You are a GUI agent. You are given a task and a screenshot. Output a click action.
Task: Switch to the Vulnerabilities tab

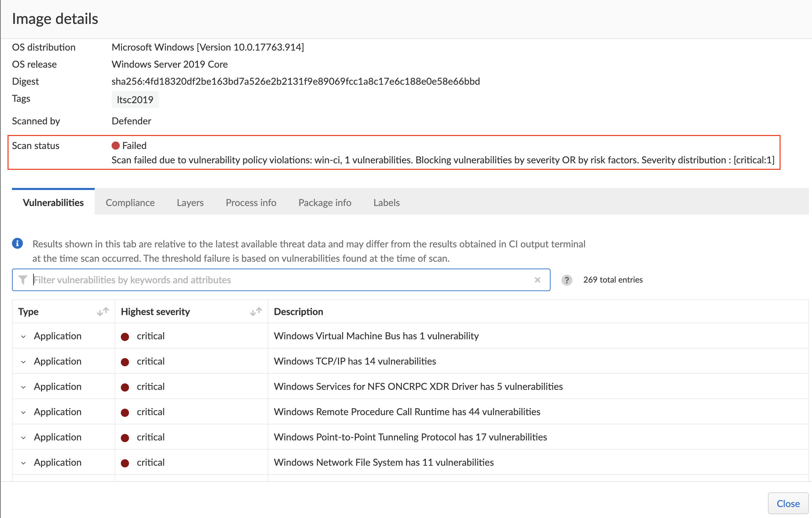pos(53,202)
